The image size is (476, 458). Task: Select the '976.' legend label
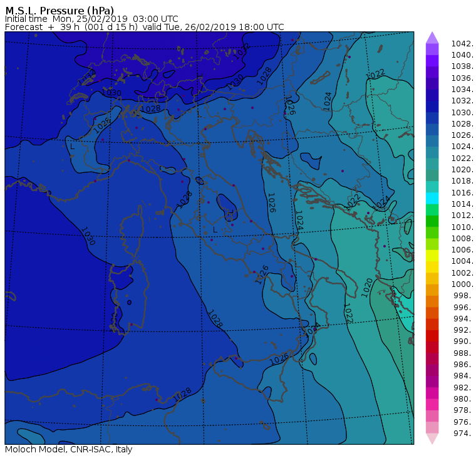463,422
